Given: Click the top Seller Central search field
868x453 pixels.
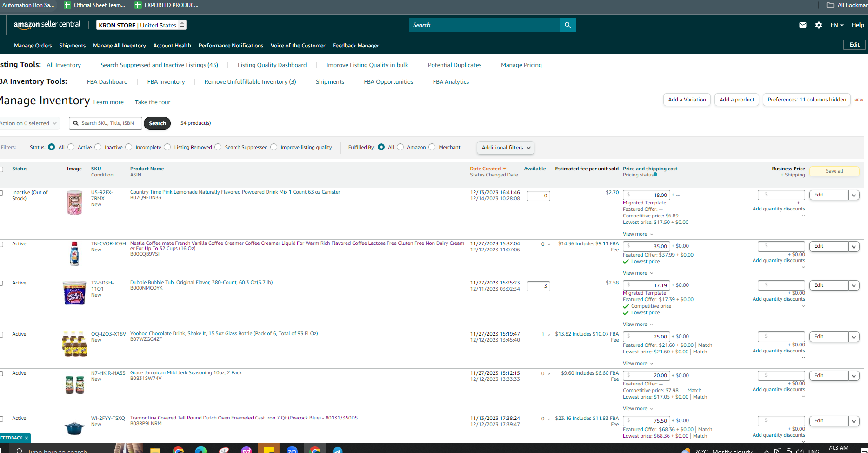Looking at the screenshot, I should pyautogui.click(x=484, y=25).
